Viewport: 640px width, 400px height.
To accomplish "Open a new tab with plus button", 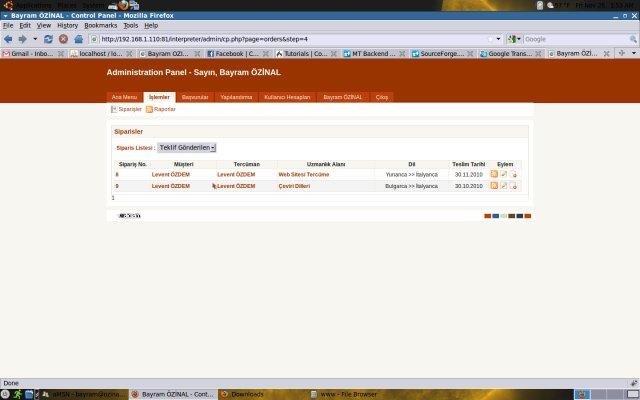I will tap(622, 53).
